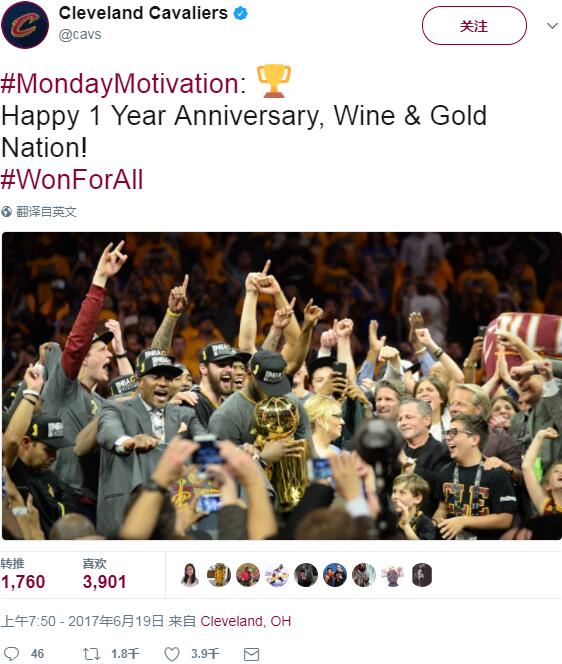Click the gold trophy emoji
The image size is (562, 664).
(274, 81)
